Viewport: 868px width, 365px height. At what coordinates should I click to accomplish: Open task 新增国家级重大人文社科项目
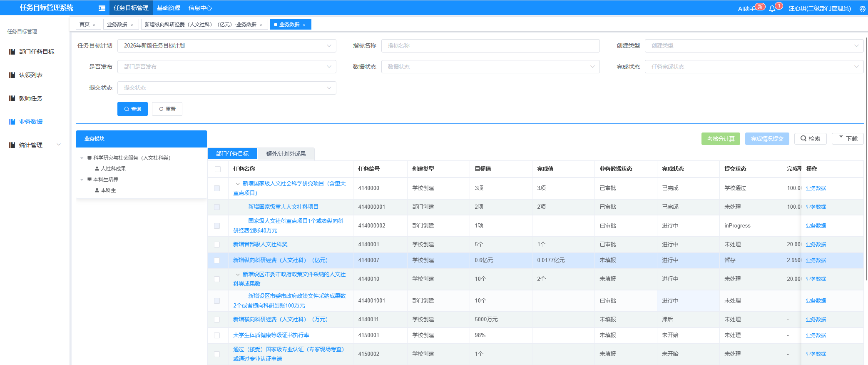tap(283, 207)
